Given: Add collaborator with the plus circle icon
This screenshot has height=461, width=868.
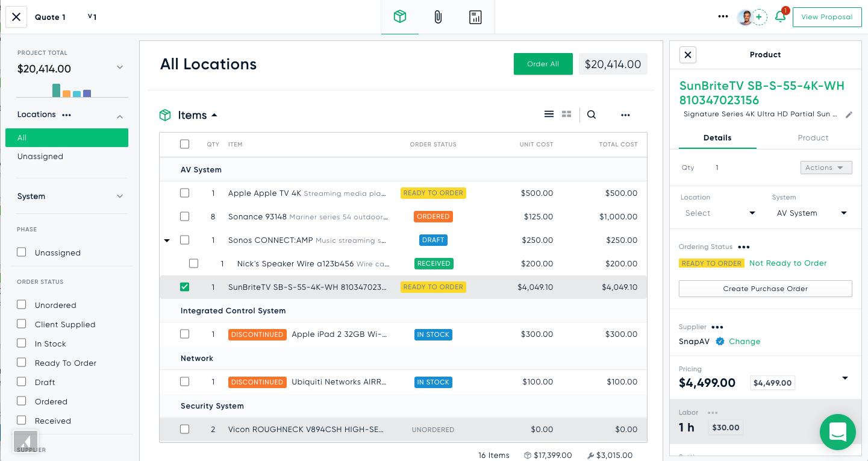Looking at the screenshot, I should 760,17.
